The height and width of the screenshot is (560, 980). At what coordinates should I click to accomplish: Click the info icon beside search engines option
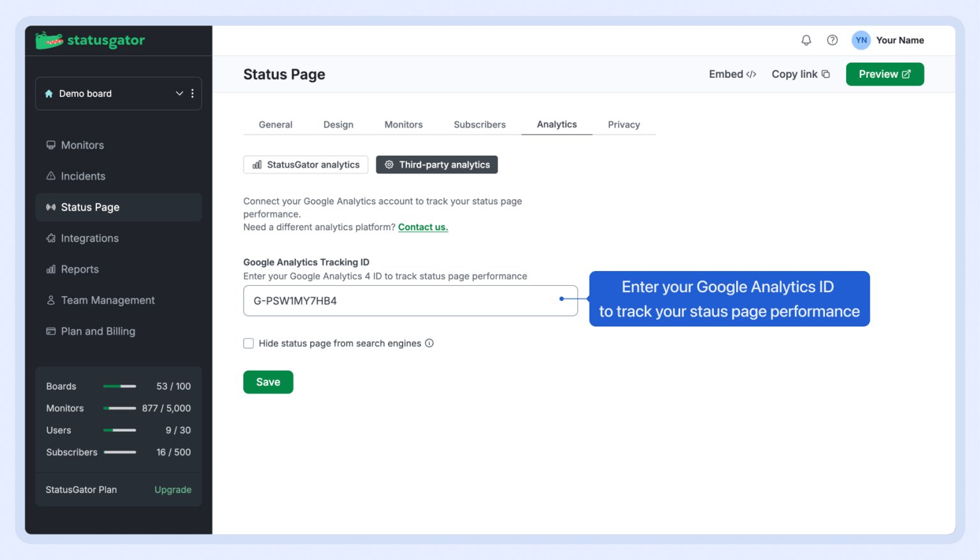tap(429, 343)
